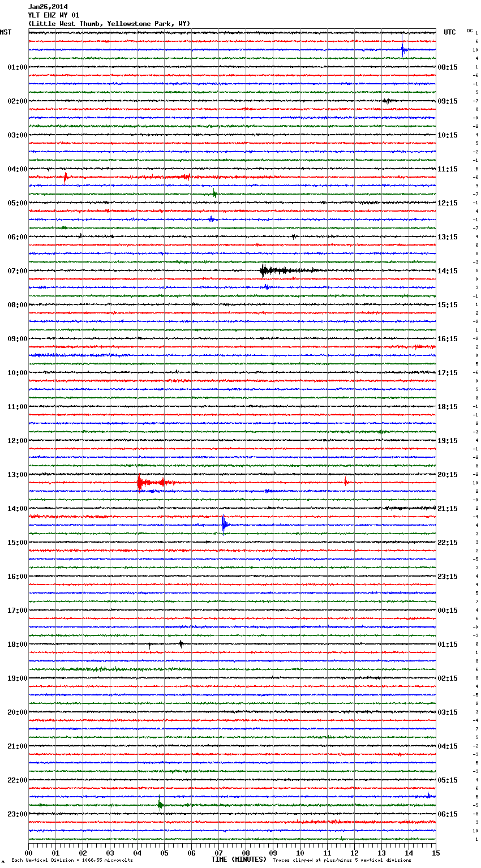This screenshot has width=481, height=868.
Task: Click the Traces clipped at plus/minus note
Action: coord(342,861)
